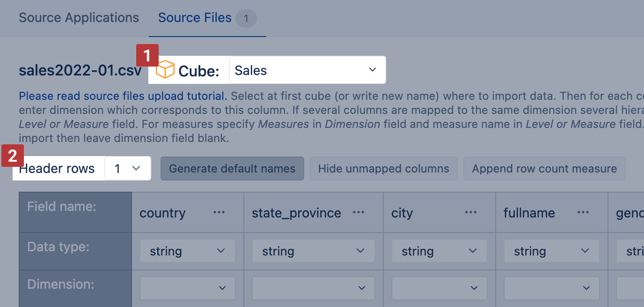Screen dimensions: 644x307
Task: Click the file count badge on Source Files tab
Action: [x=246, y=18]
